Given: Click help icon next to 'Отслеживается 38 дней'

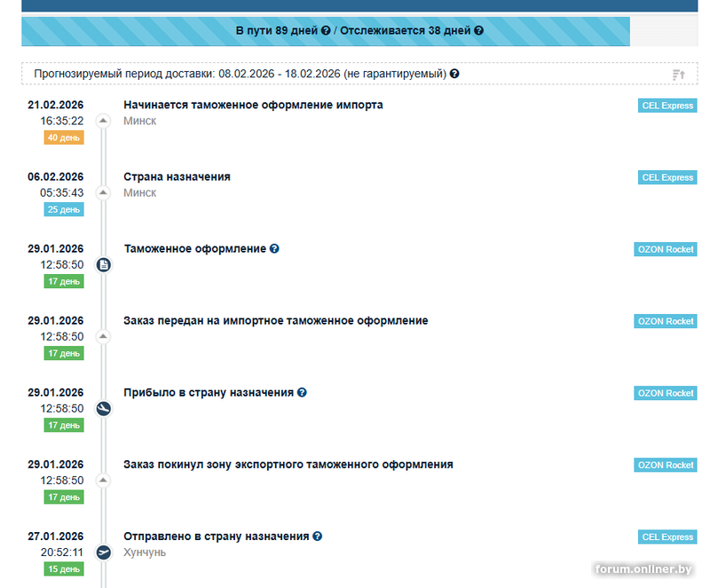Looking at the screenshot, I should click(x=478, y=31).
